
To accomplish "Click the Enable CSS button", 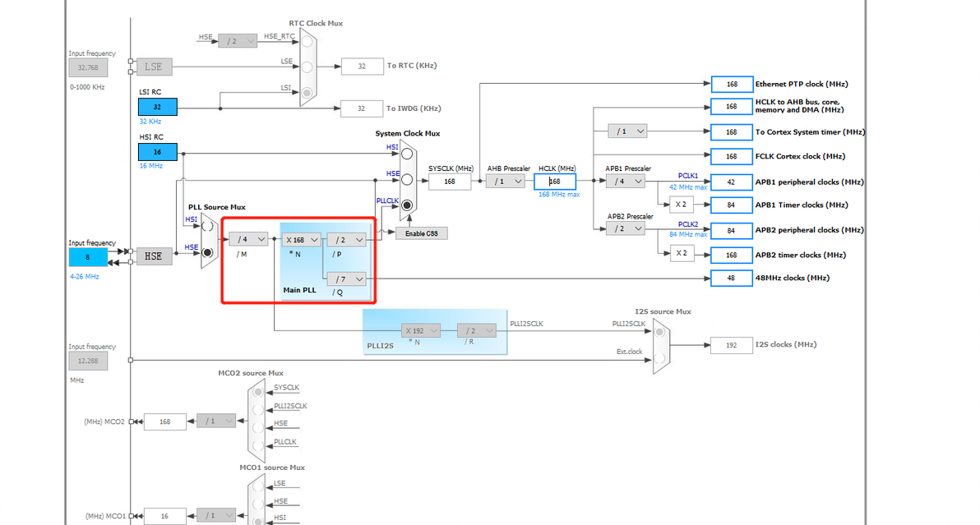I will [421, 233].
